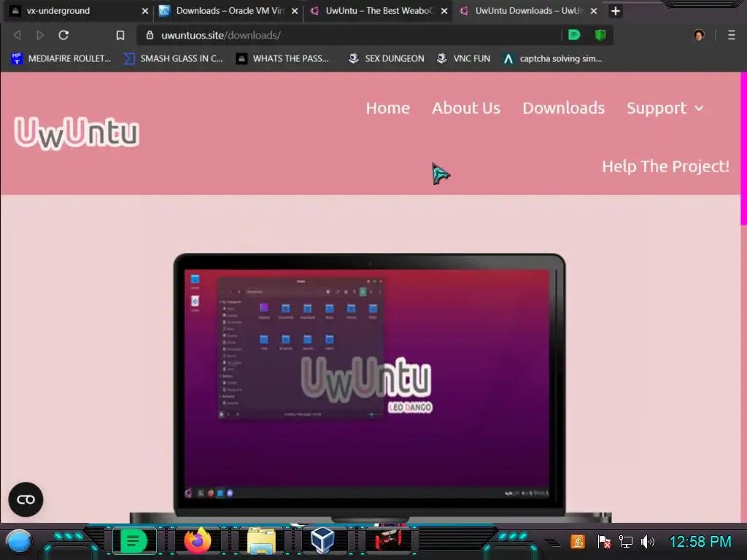Bookmark this page with the bookmark icon
The width and height of the screenshot is (747, 560).
tap(120, 35)
